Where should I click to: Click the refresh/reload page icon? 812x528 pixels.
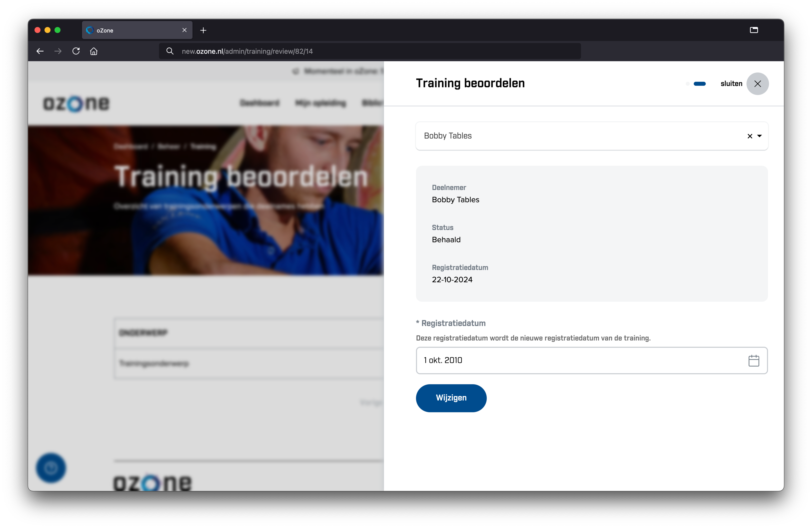pyautogui.click(x=76, y=51)
